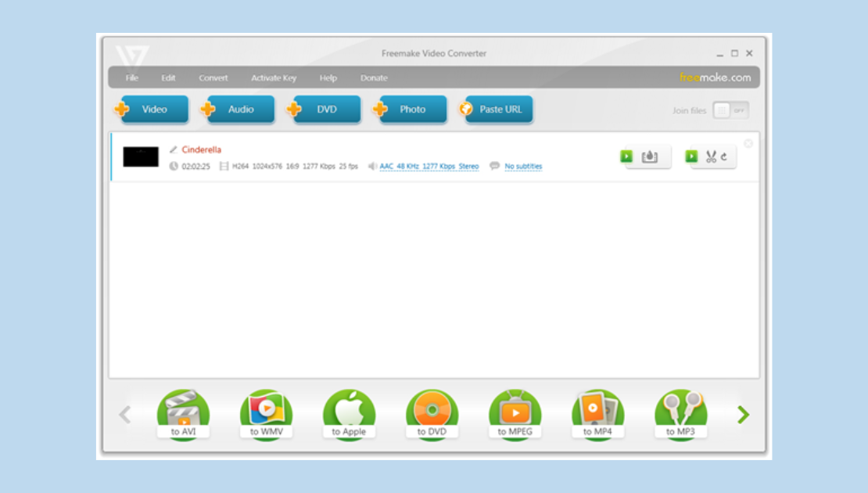Open the AAC 48 KHz audio track options
The height and width of the screenshot is (493, 868).
429,166
